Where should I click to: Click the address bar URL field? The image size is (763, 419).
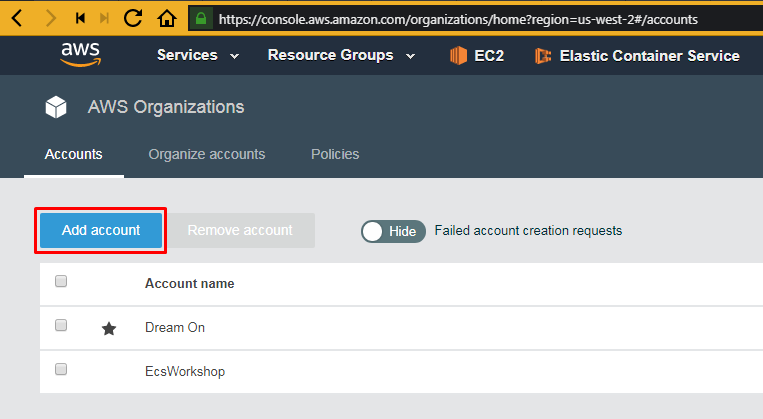pos(474,19)
